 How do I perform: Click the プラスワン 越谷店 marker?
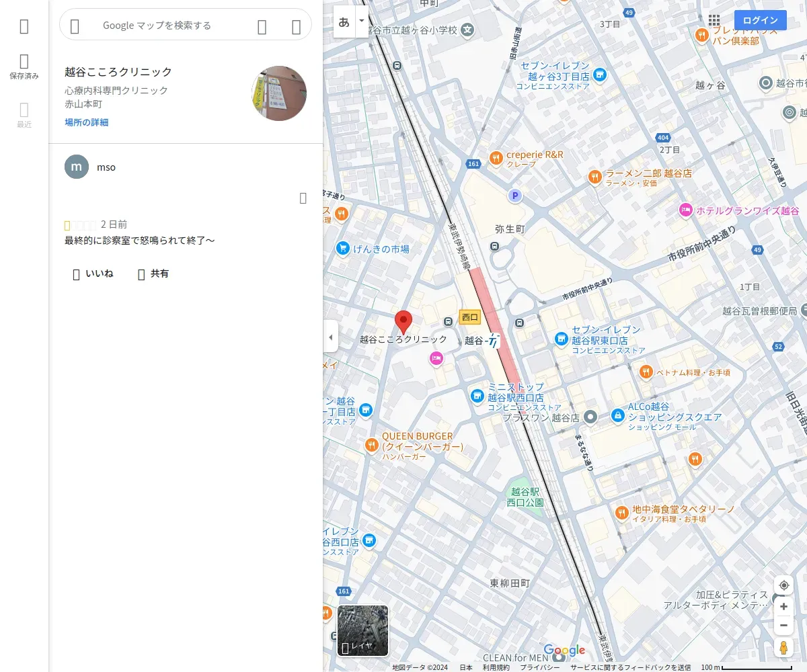(590, 417)
